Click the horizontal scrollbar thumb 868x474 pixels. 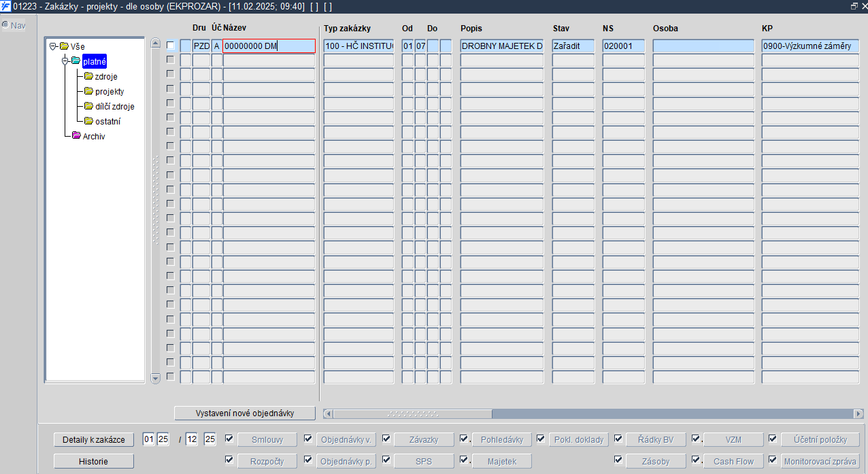[x=413, y=413]
